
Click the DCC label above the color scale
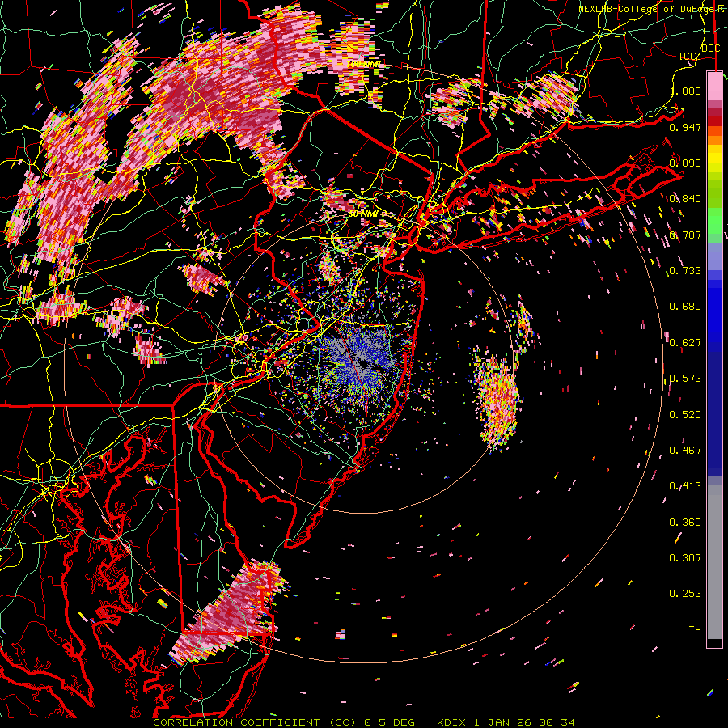[x=711, y=49]
